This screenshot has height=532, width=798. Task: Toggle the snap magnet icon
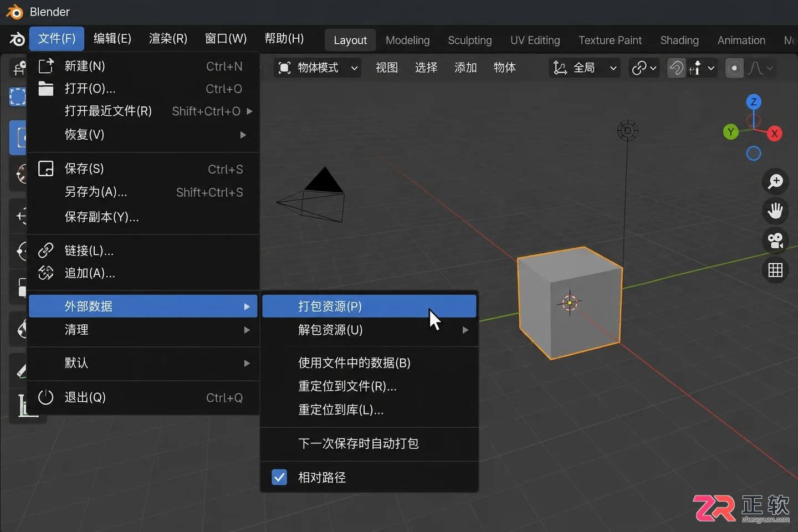coord(676,68)
